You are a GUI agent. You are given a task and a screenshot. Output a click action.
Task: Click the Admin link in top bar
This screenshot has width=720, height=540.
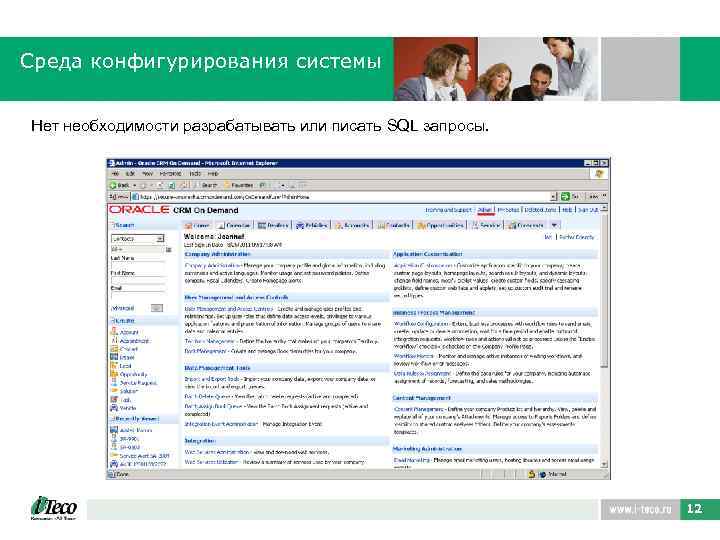485,210
